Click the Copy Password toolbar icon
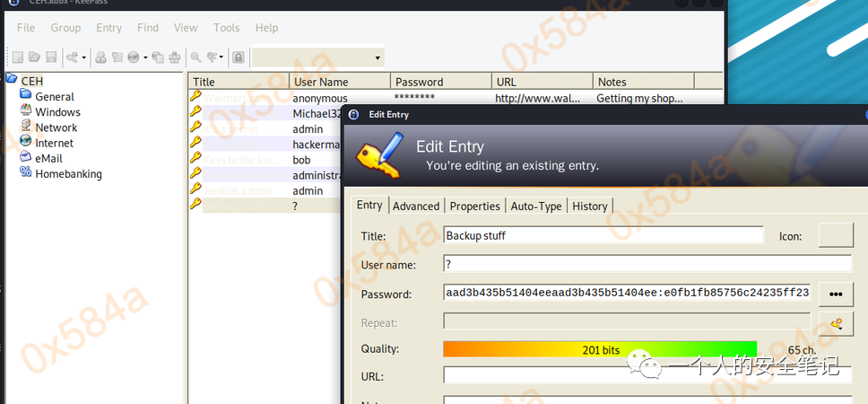 coord(117,57)
